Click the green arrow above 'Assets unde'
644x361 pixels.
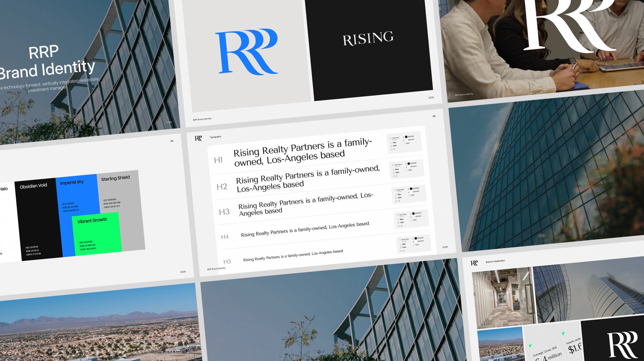pyautogui.click(x=563, y=334)
